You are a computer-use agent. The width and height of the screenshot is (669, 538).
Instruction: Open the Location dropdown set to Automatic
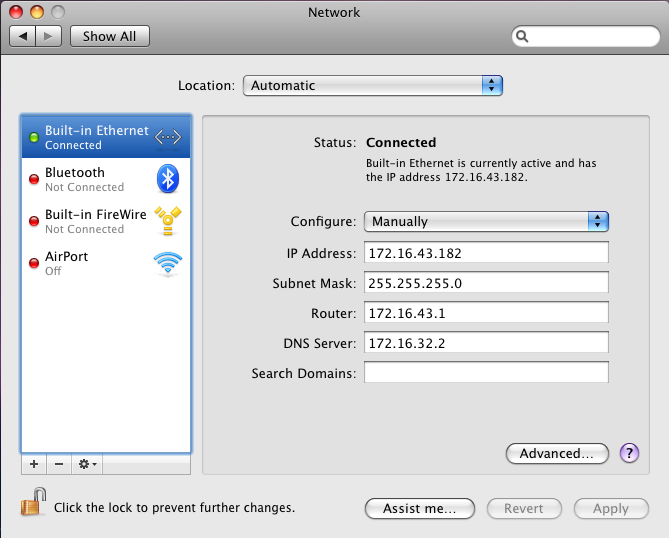point(372,86)
